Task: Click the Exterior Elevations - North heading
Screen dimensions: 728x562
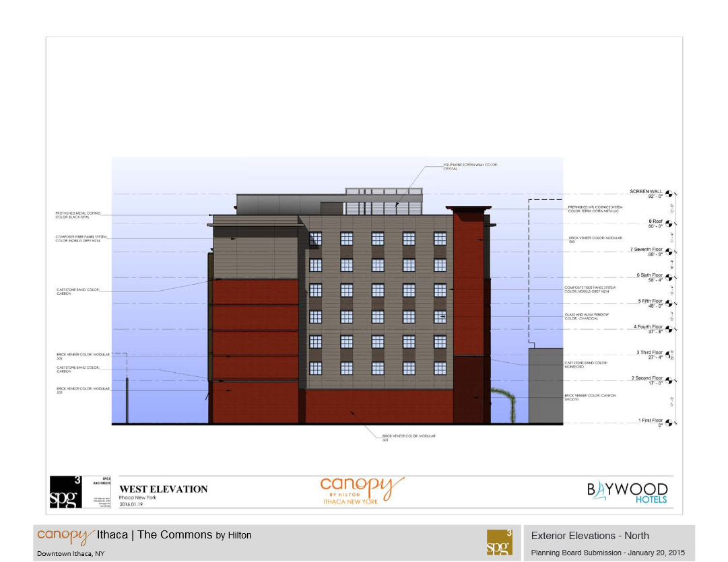Action: (x=590, y=536)
